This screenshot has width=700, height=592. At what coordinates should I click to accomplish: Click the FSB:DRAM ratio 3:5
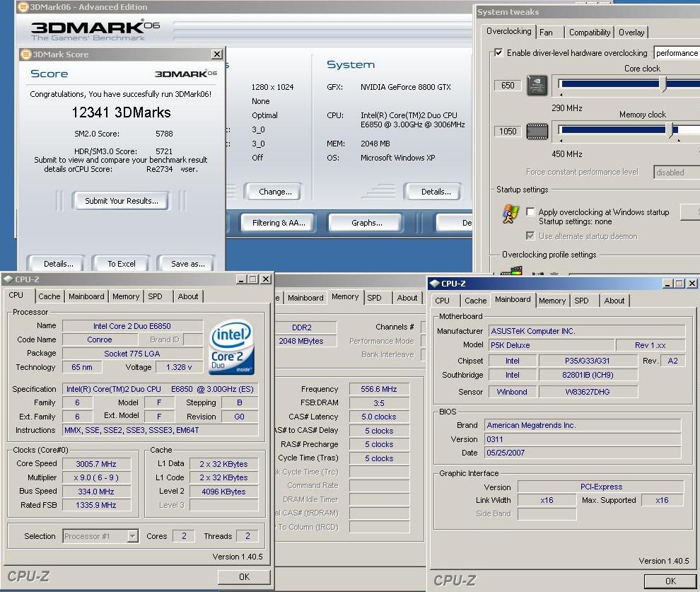378,403
